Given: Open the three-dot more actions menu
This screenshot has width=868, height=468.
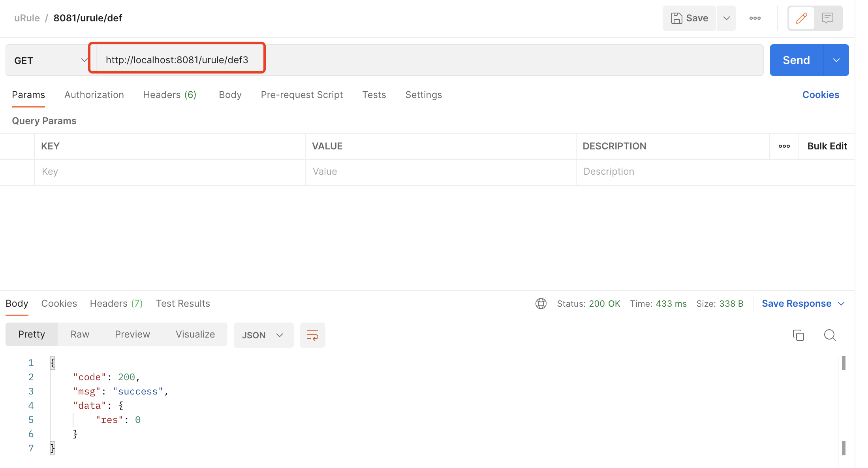Looking at the screenshot, I should pos(755,18).
